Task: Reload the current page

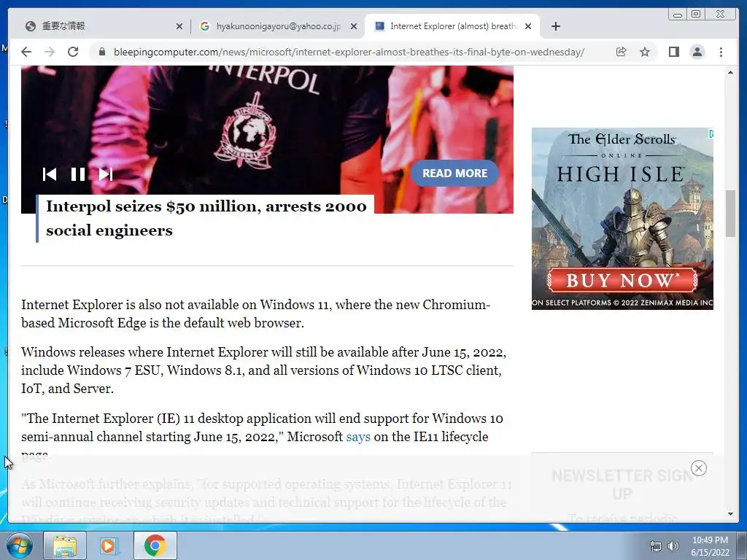Action: (73, 52)
